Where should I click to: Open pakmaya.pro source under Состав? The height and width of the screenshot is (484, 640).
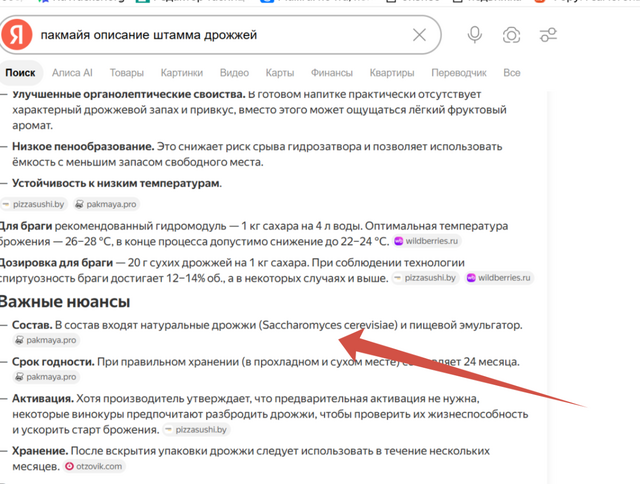click(x=46, y=340)
